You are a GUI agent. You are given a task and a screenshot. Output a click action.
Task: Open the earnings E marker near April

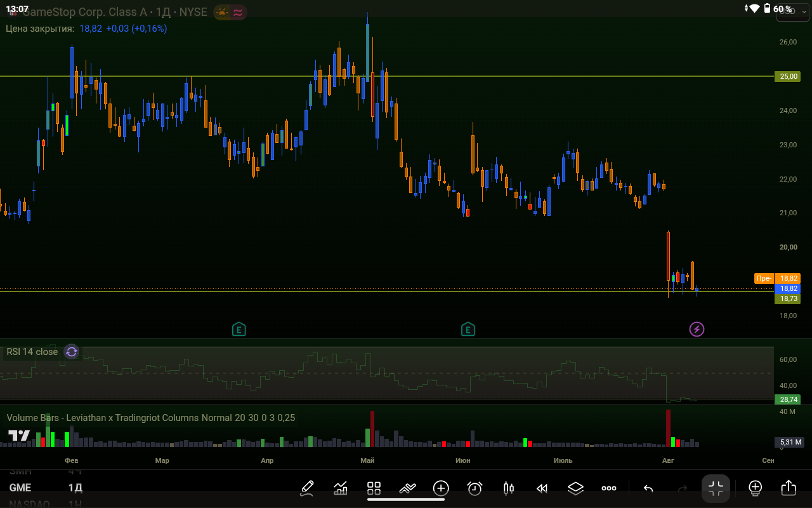pos(239,329)
